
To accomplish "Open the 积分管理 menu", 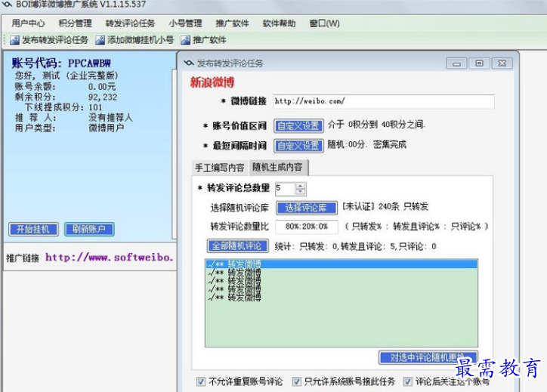I will tap(75, 23).
